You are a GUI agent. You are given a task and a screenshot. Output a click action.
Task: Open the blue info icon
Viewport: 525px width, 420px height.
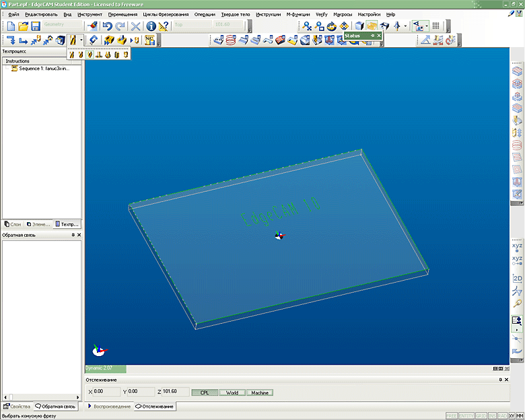(x=151, y=26)
